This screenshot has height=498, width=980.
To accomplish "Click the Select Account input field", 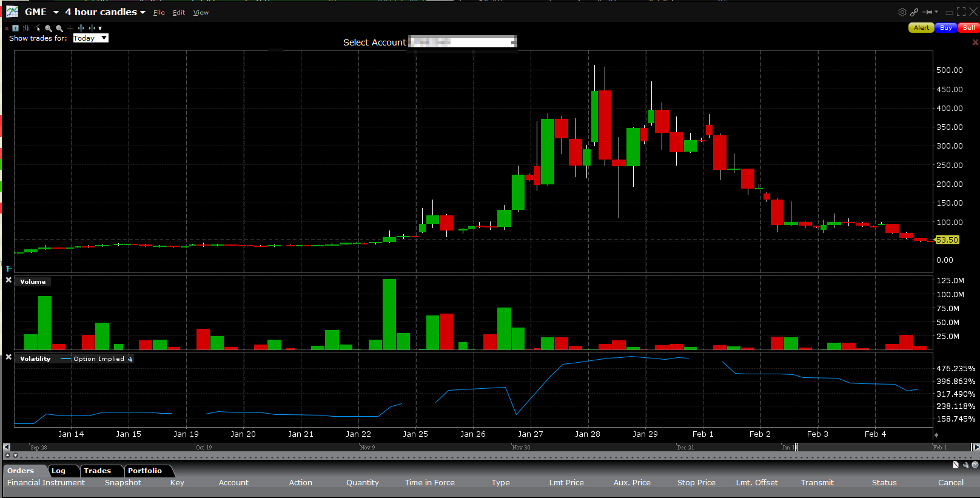I will click(463, 42).
